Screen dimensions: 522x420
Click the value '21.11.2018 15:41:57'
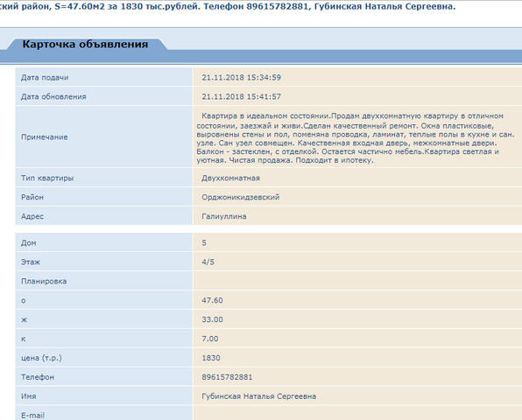tap(242, 97)
